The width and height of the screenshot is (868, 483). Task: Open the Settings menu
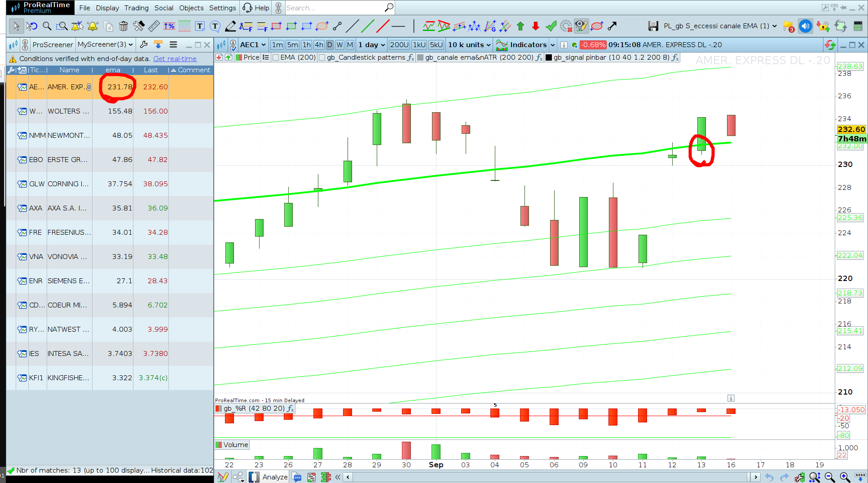click(223, 8)
